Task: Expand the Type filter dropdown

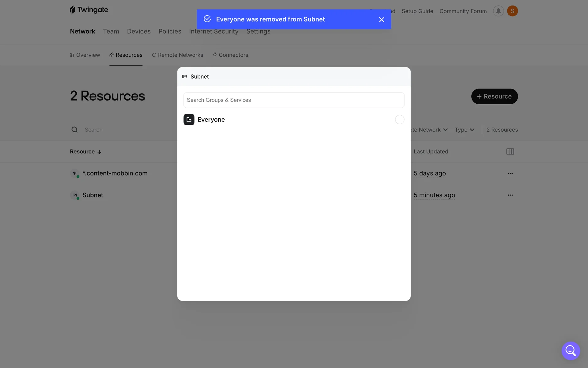Action: tap(464, 130)
